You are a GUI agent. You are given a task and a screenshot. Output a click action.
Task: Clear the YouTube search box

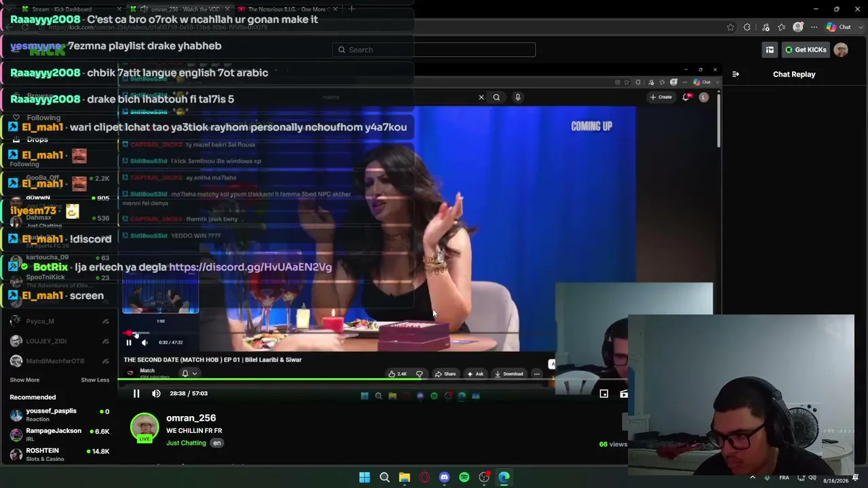click(481, 97)
